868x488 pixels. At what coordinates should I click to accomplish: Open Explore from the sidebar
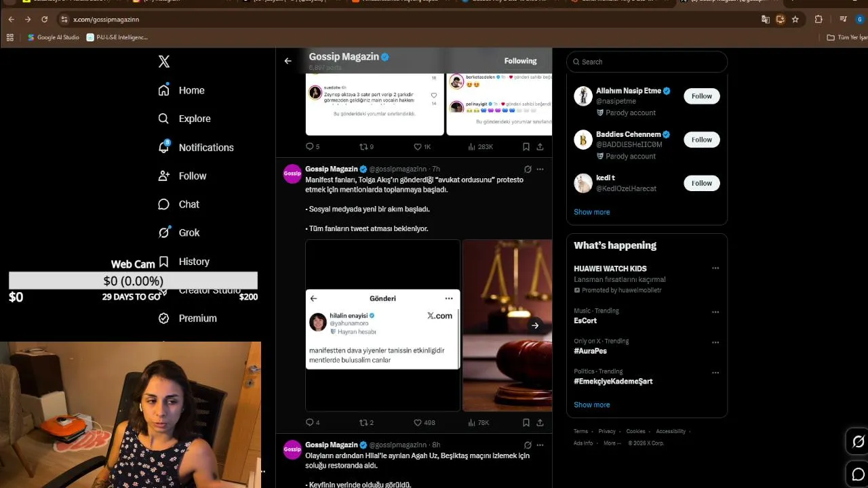[x=184, y=119]
